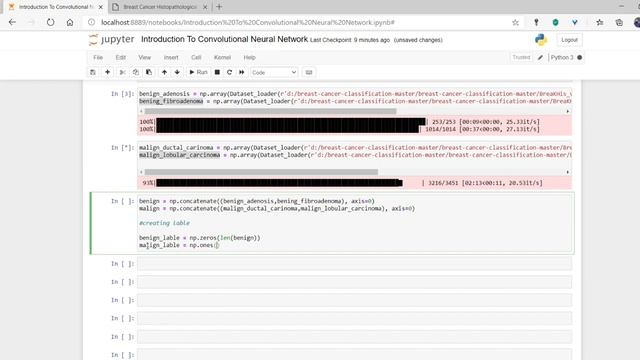Screen dimensions: 640x360
Task: Click the site information icon in address bar
Action: (91, 22)
